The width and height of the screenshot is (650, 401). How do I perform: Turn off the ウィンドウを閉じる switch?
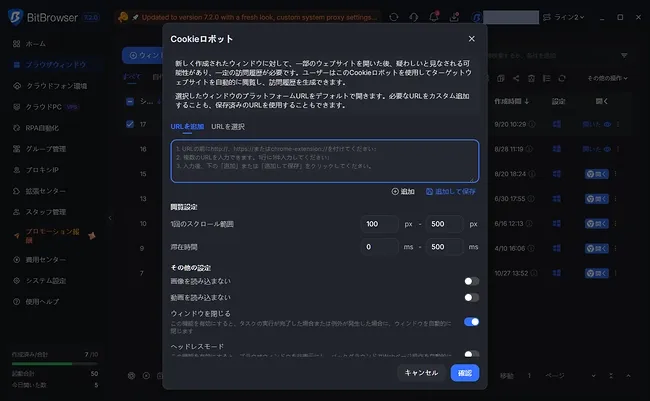pyautogui.click(x=471, y=322)
